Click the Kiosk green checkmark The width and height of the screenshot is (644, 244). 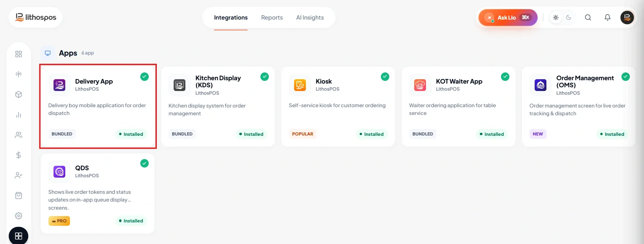coord(385,77)
